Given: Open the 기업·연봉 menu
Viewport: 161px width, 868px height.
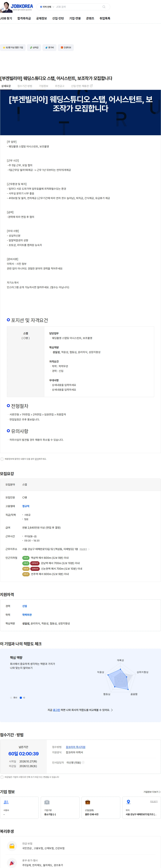Looking at the screenshot, I should pyautogui.click(x=75, y=19).
